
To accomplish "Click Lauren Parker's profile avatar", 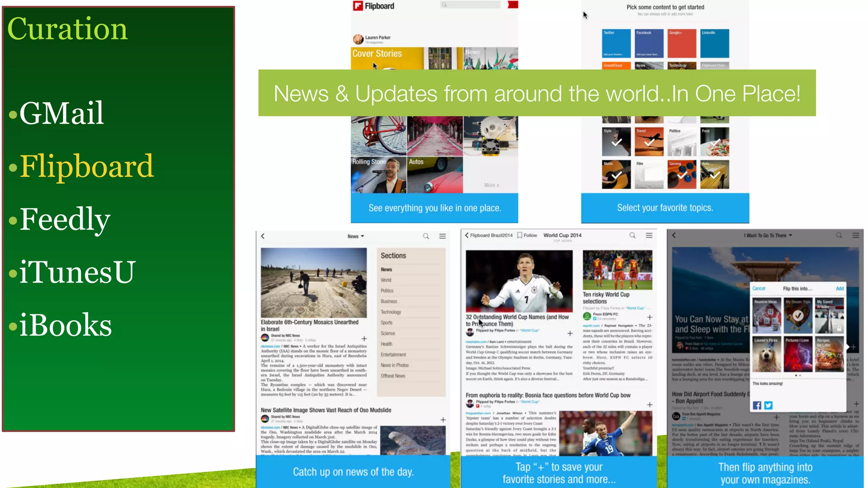I will [358, 39].
